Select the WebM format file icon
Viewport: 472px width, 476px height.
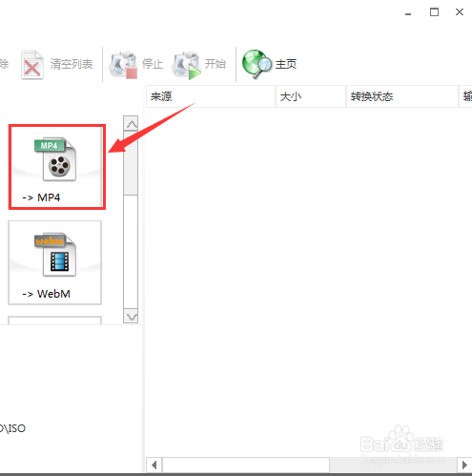click(x=55, y=255)
